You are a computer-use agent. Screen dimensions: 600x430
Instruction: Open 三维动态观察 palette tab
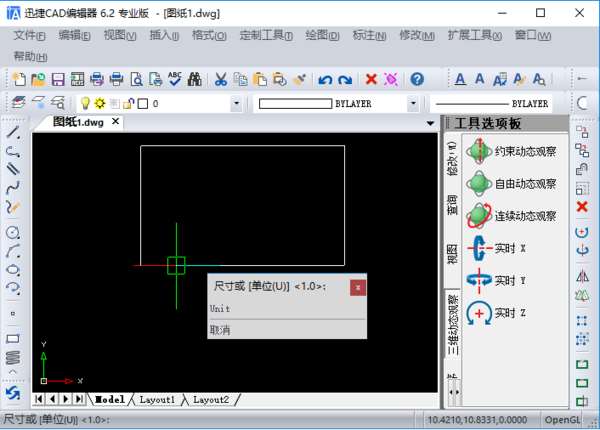click(x=453, y=324)
